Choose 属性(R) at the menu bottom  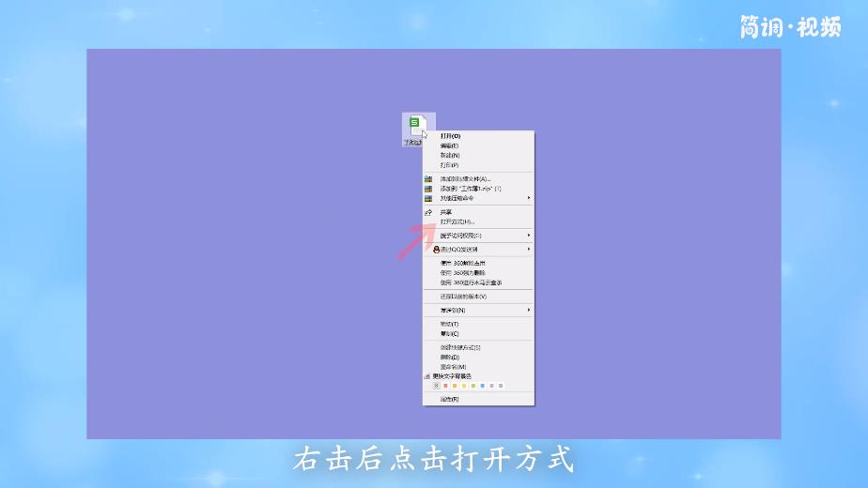[x=478, y=399]
